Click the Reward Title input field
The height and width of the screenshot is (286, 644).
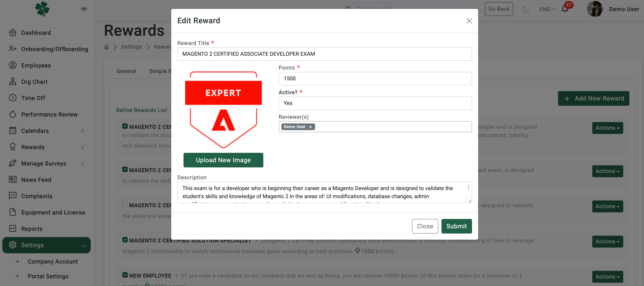point(325,54)
